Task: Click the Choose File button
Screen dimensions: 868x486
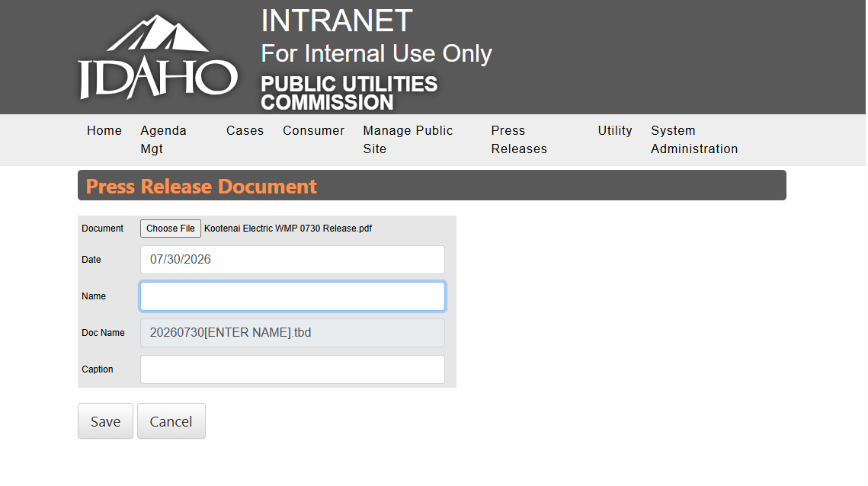Action: click(171, 229)
